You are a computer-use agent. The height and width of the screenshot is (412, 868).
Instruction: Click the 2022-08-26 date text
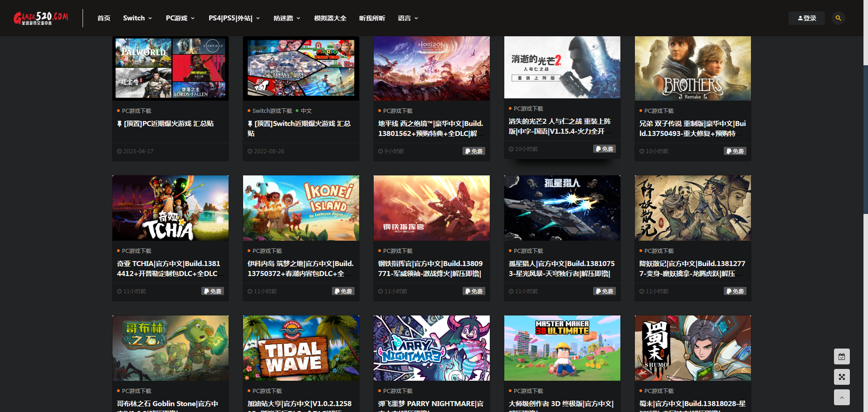[x=269, y=151]
